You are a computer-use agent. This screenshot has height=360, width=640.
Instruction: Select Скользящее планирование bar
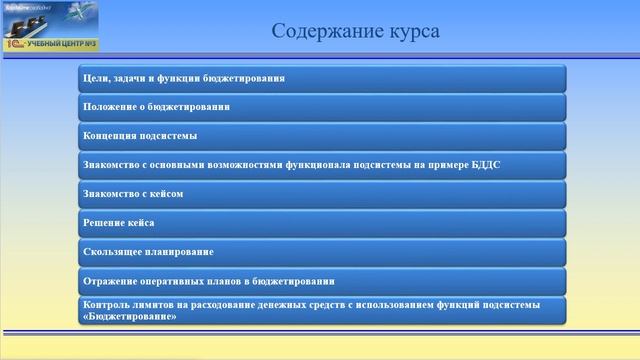(x=322, y=252)
